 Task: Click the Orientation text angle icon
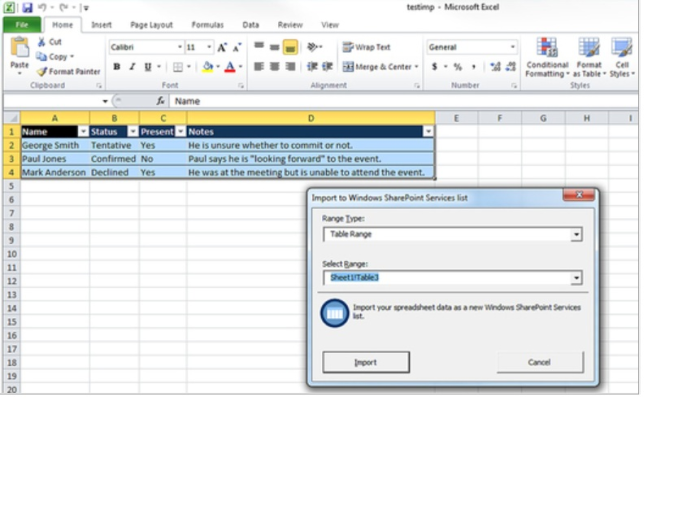[313, 46]
